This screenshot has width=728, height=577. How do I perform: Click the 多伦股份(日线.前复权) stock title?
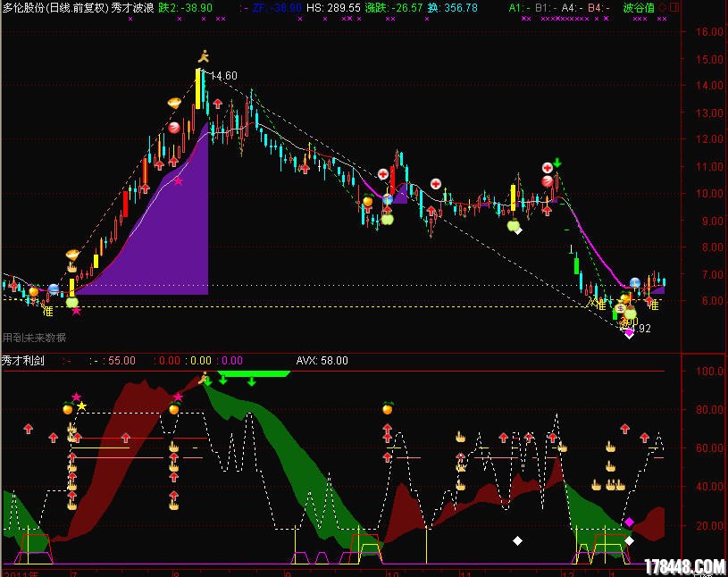click(x=55, y=8)
